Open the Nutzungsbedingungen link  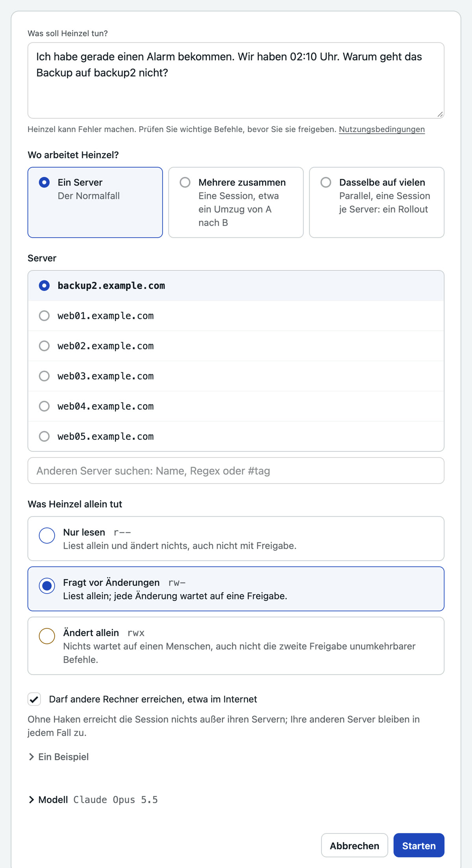pos(382,129)
